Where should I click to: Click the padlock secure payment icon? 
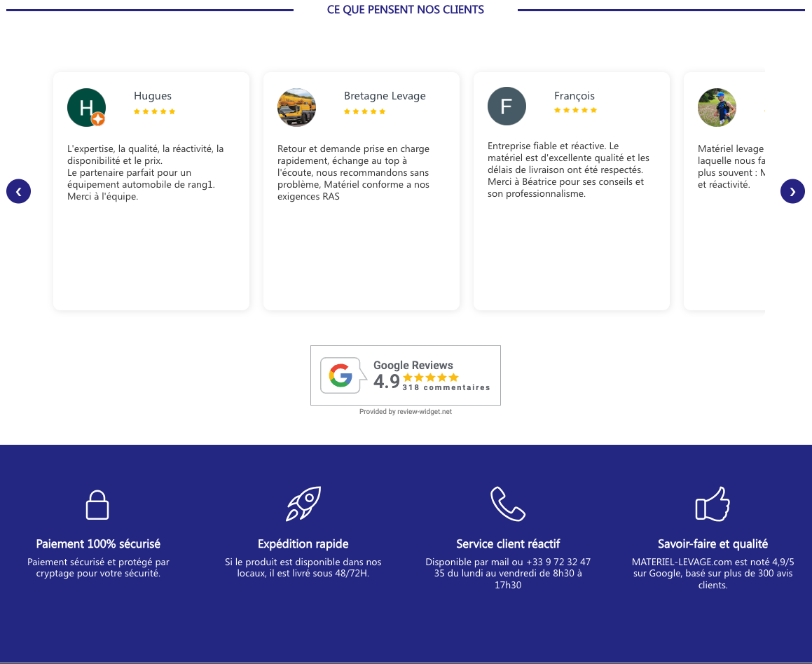97,504
